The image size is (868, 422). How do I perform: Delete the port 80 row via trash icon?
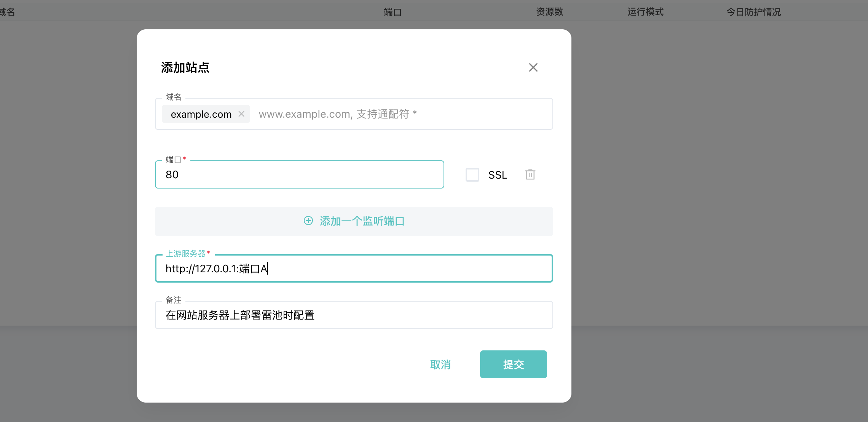point(530,174)
